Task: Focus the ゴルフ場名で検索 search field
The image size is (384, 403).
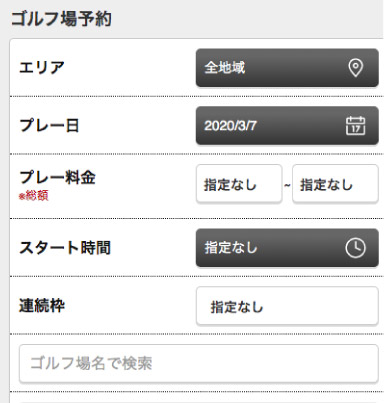Action: [199, 363]
